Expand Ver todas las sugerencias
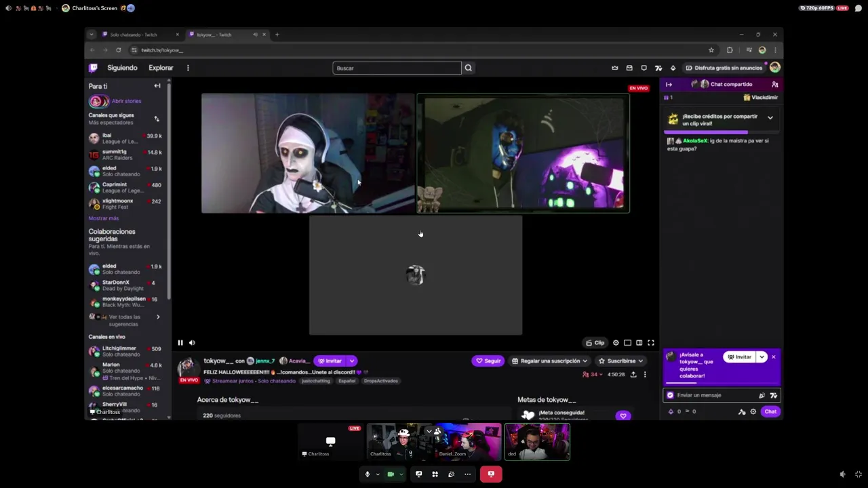The width and height of the screenshot is (868, 488). [125, 320]
